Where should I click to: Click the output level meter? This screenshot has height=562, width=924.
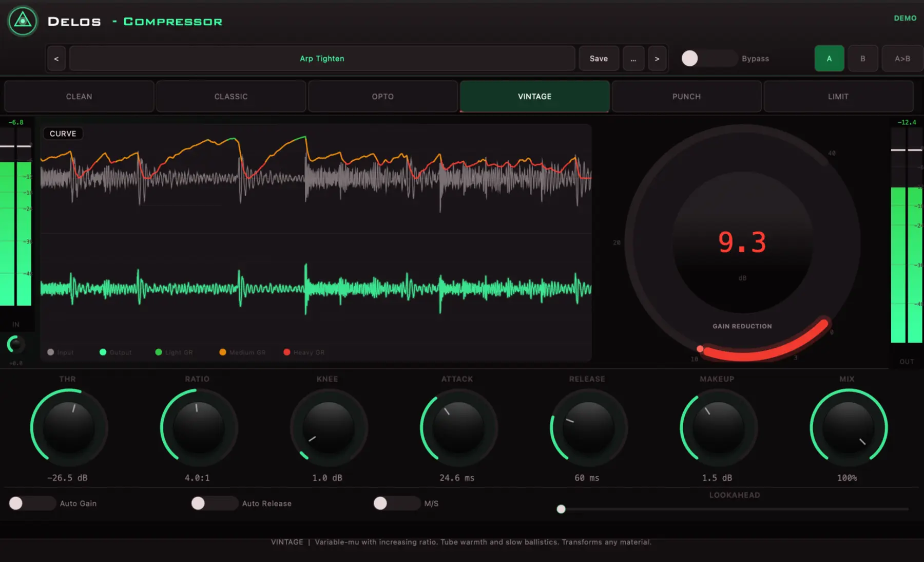click(x=907, y=235)
